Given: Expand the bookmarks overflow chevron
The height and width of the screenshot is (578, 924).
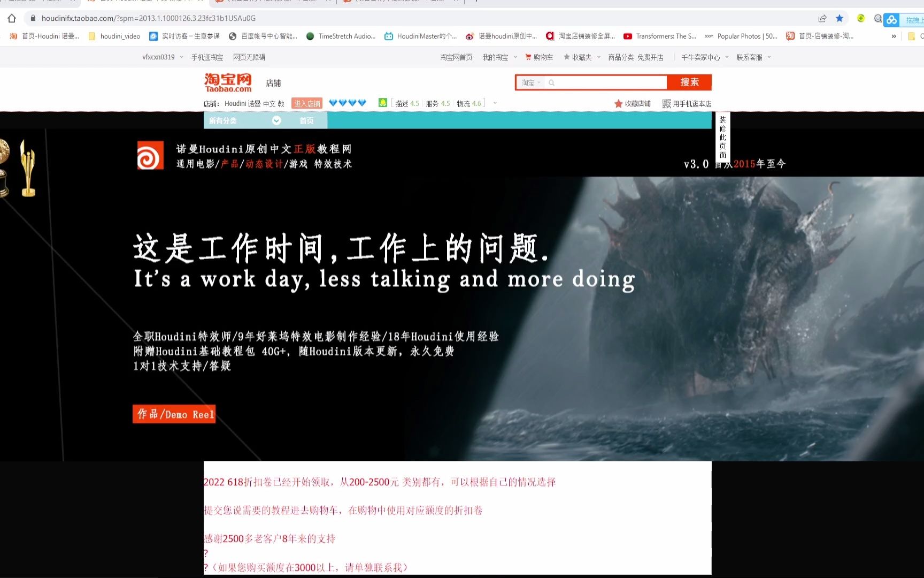Looking at the screenshot, I should 894,36.
